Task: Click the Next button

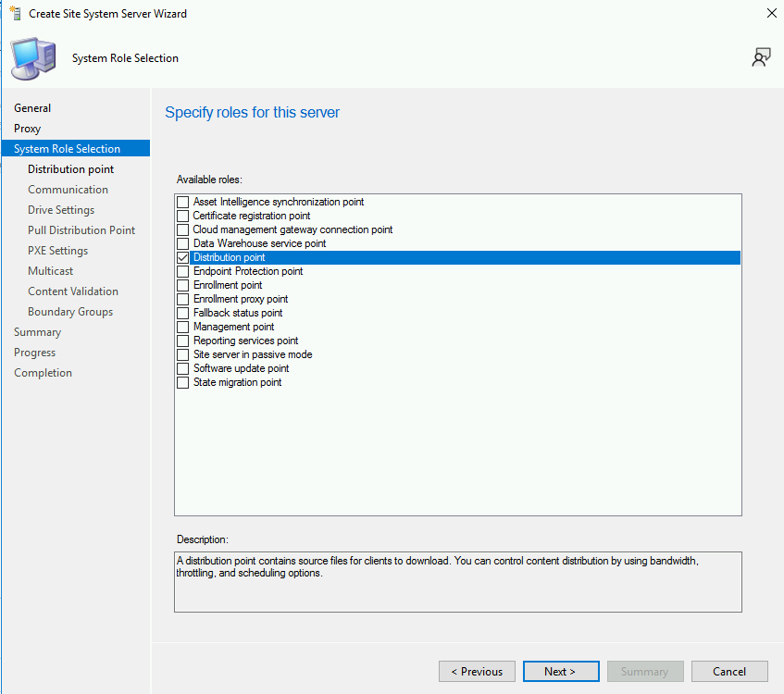Action: coord(560,672)
